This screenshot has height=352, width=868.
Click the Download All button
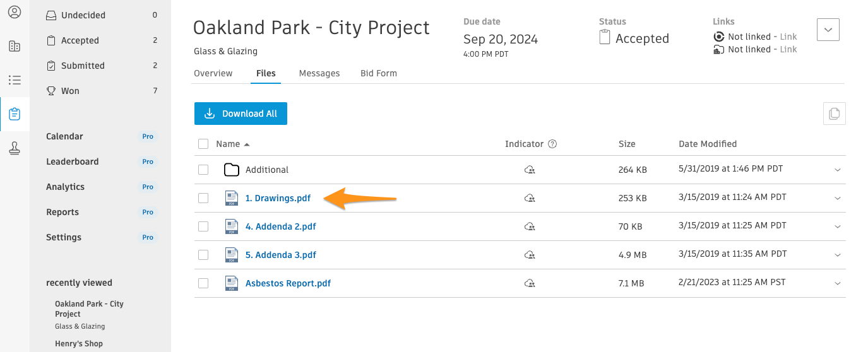click(241, 114)
